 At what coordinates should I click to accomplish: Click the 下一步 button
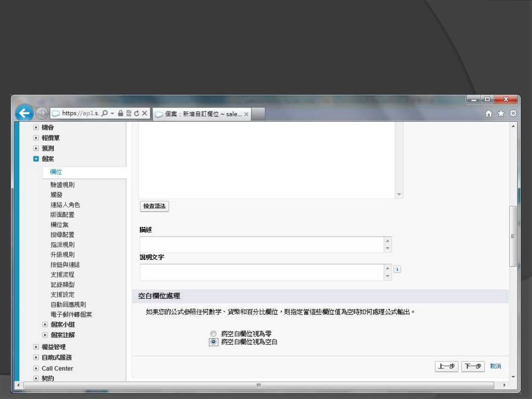(473, 366)
